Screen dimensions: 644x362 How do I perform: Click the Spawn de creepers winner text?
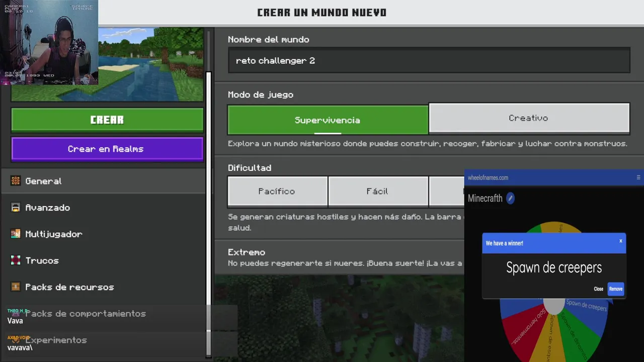point(554,267)
